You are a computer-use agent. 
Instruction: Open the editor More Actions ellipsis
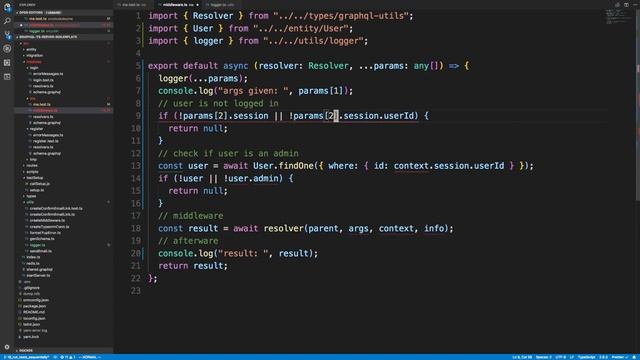tap(635, 5)
